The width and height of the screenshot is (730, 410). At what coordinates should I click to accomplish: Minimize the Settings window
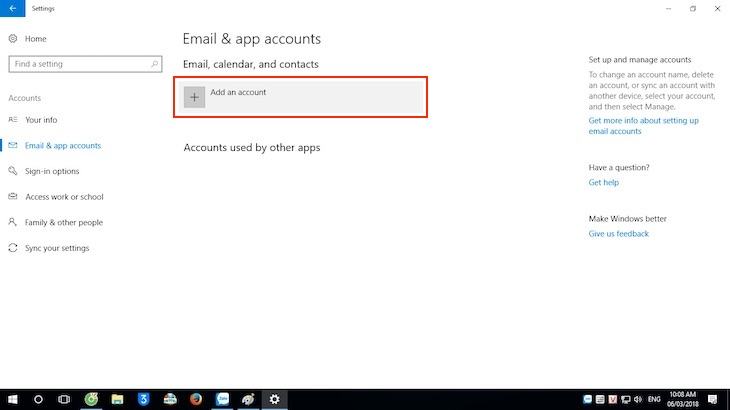tap(669, 8)
